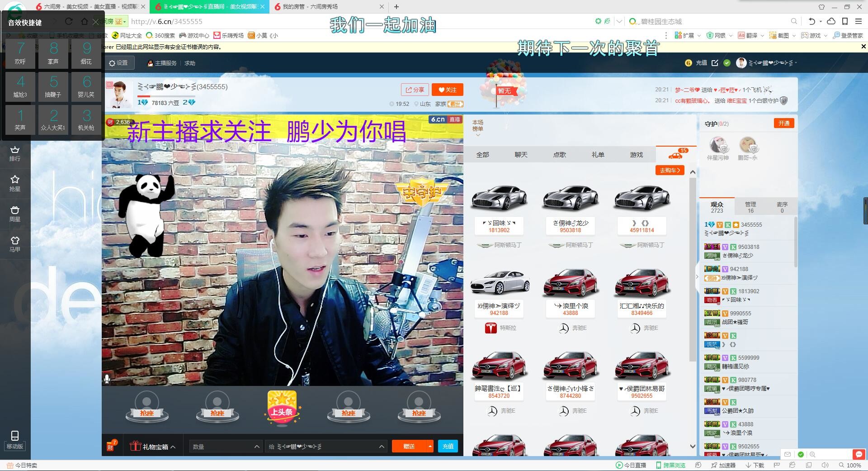
Task: Open 主播服务 anchor services link
Action: click(162, 63)
